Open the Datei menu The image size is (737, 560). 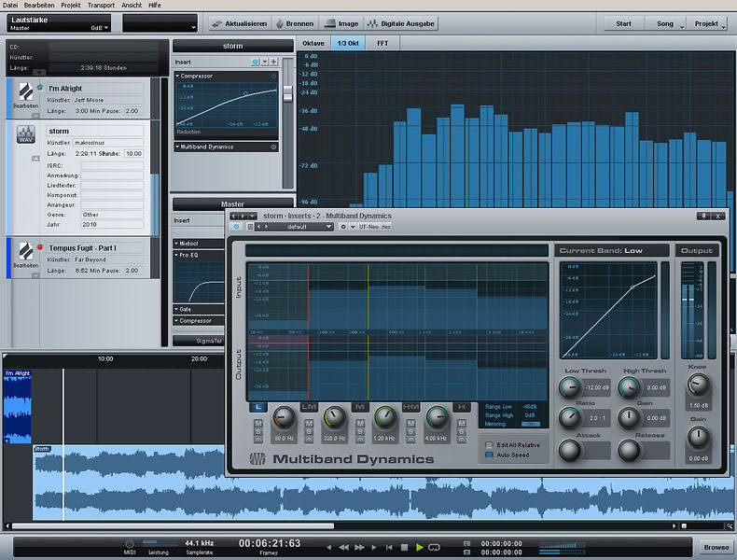[x=10, y=6]
